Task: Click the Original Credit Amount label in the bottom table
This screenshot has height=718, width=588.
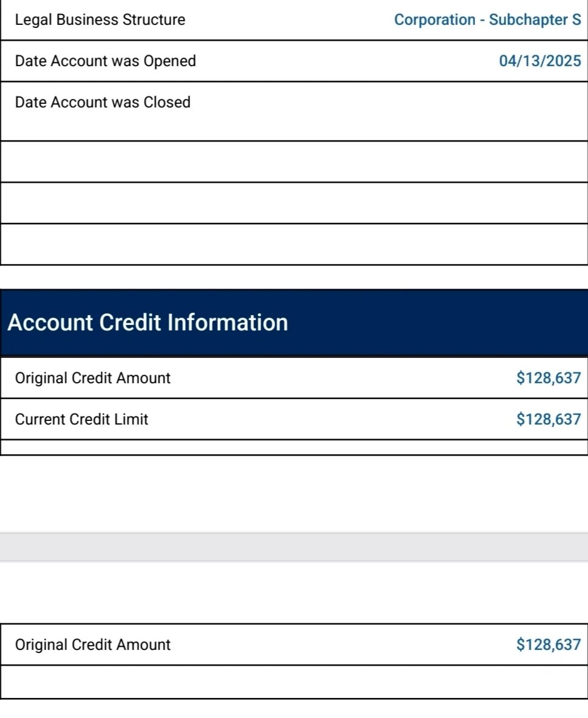Action: click(x=92, y=644)
